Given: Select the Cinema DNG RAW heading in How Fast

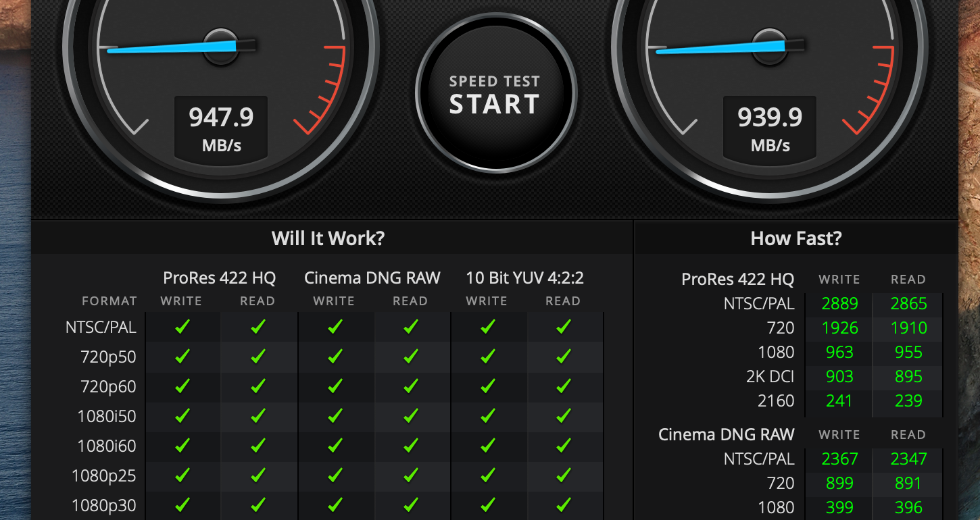Looking at the screenshot, I should (x=727, y=434).
